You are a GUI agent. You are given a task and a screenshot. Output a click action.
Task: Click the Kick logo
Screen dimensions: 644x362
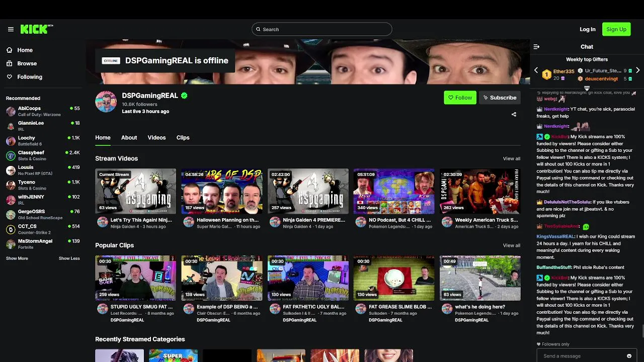[x=37, y=29]
